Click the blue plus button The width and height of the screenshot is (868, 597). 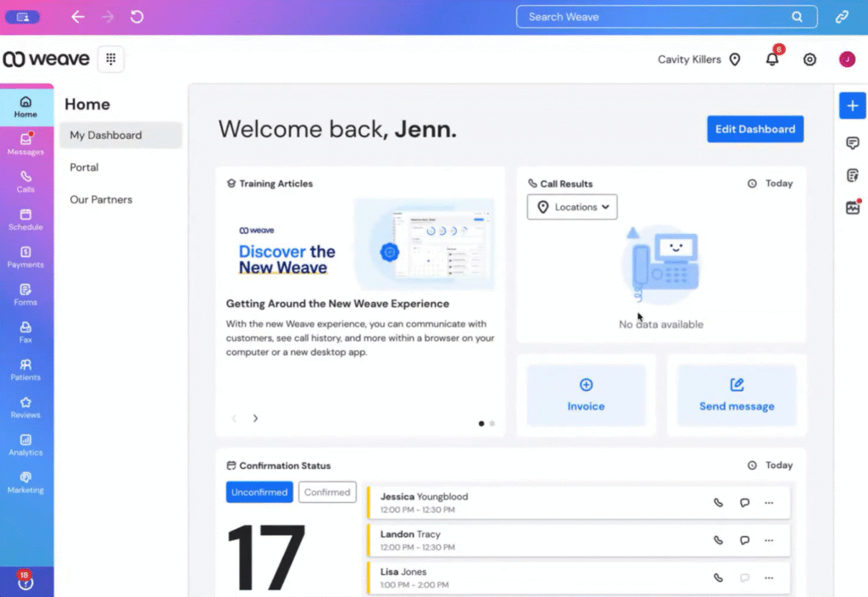click(x=853, y=106)
